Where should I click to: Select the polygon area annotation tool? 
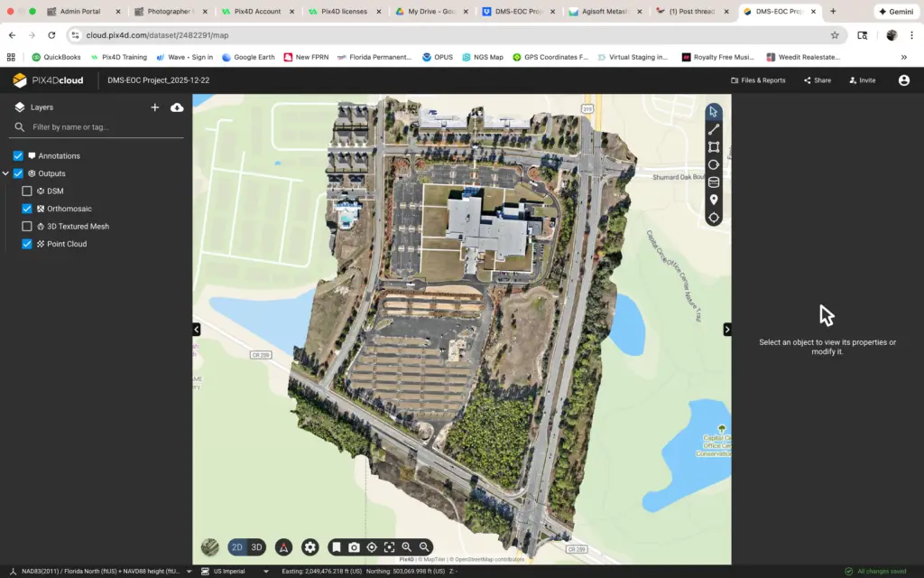[x=714, y=146]
